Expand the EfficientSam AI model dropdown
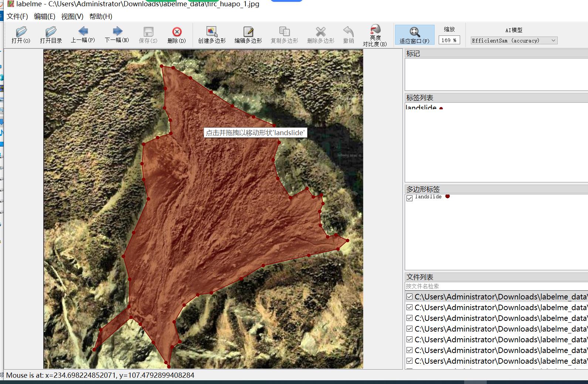The width and height of the screenshot is (588, 384). [x=514, y=41]
